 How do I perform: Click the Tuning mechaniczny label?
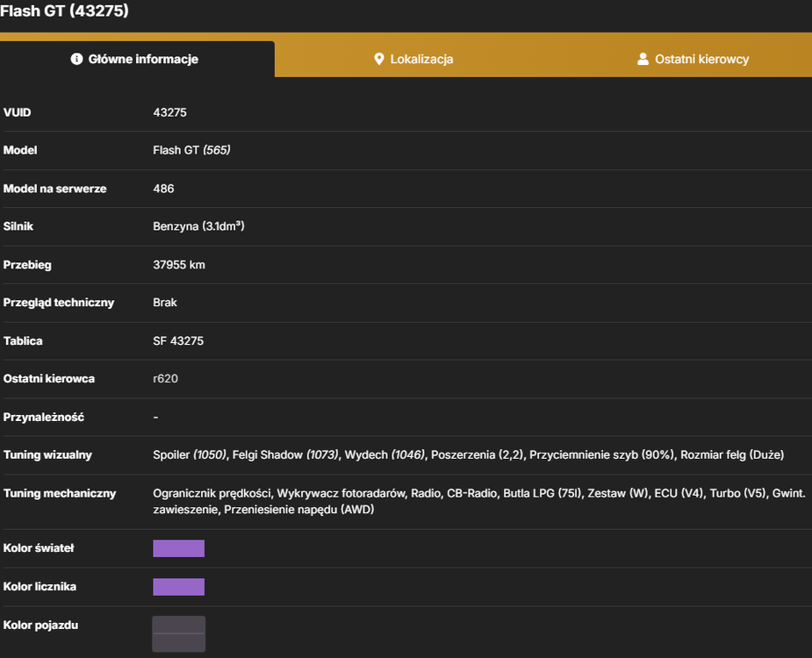60,493
